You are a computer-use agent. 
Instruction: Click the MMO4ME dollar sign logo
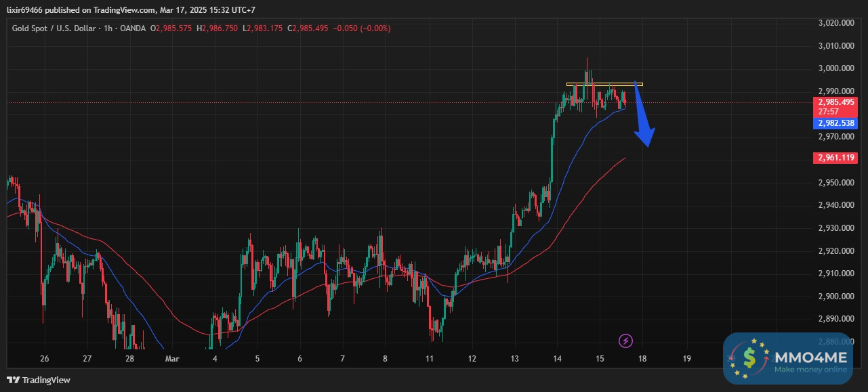(749, 355)
